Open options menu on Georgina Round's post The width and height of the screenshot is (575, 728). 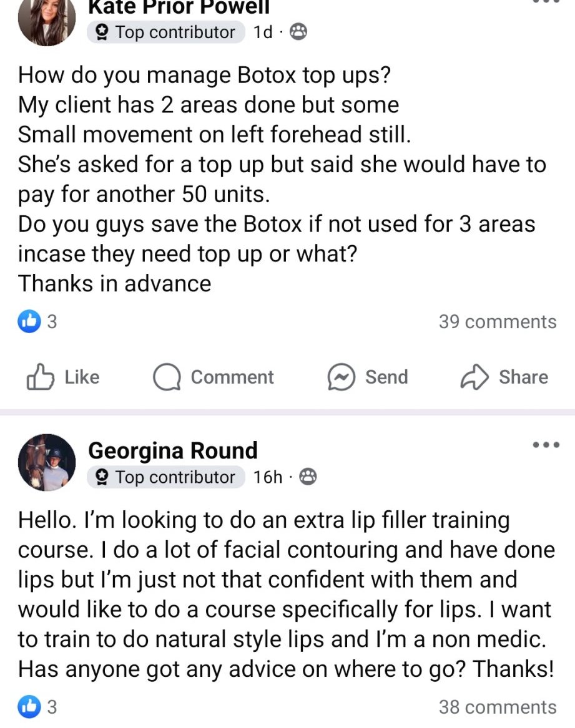click(x=546, y=445)
